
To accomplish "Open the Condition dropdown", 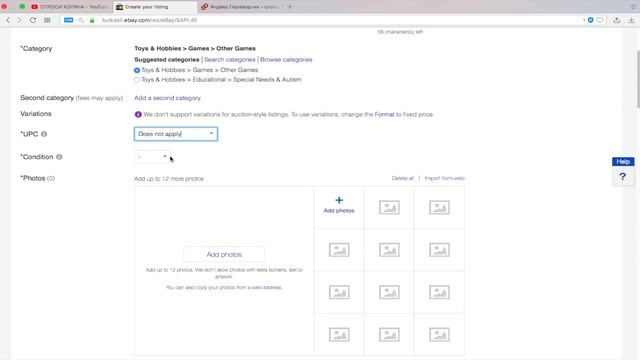I will (x=152, y=157).
